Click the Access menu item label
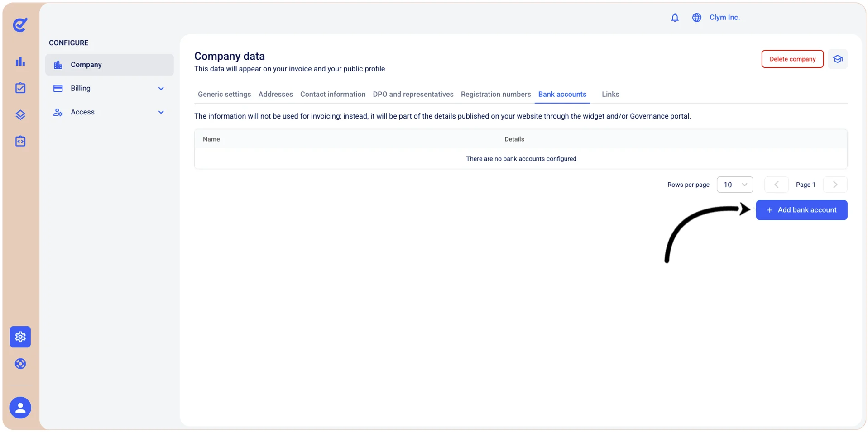Viewport: 868px width, 432px height. 82,112
